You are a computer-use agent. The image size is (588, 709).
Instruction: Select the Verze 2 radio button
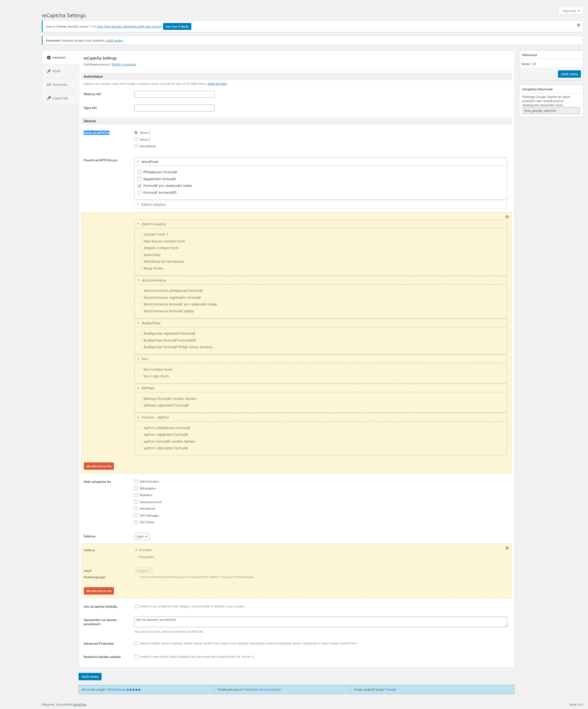[136, 133]
